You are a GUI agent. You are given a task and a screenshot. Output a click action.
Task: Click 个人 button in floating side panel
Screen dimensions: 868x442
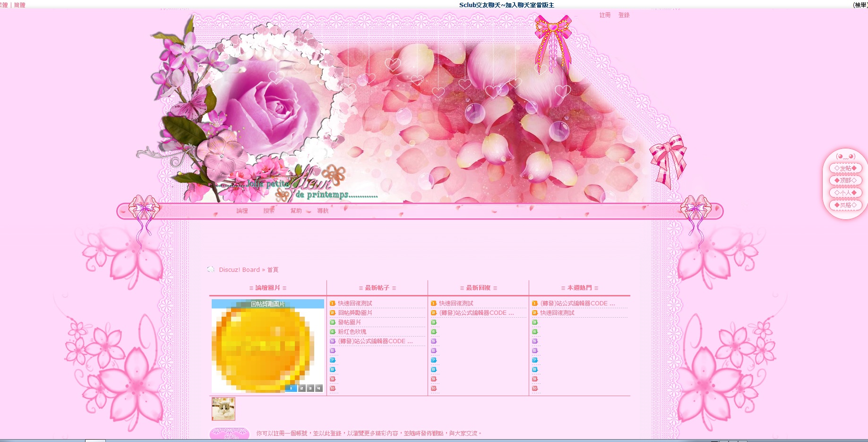coord(845,193)
